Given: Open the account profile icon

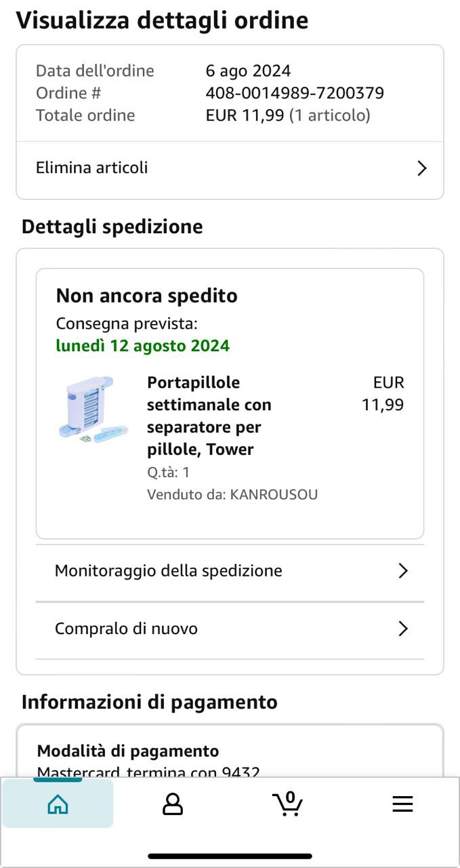Looking at the screenshot, I should point(173,804).
